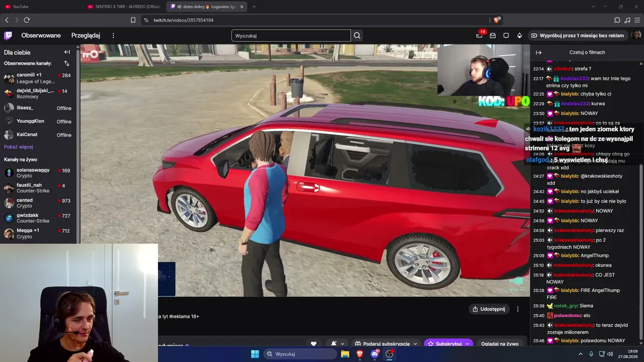
Task: Collapse the chat panel with arrow icon
Action: coord(538,52)
